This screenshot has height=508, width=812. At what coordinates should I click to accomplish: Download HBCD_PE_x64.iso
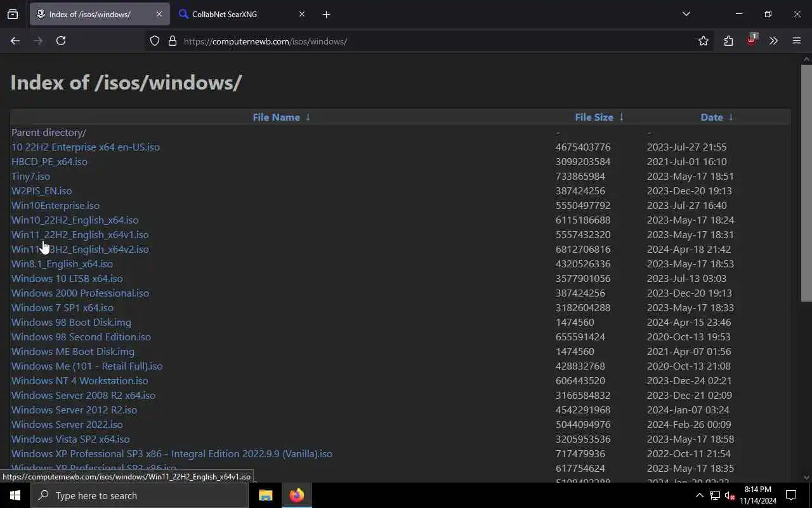(49, 161)
